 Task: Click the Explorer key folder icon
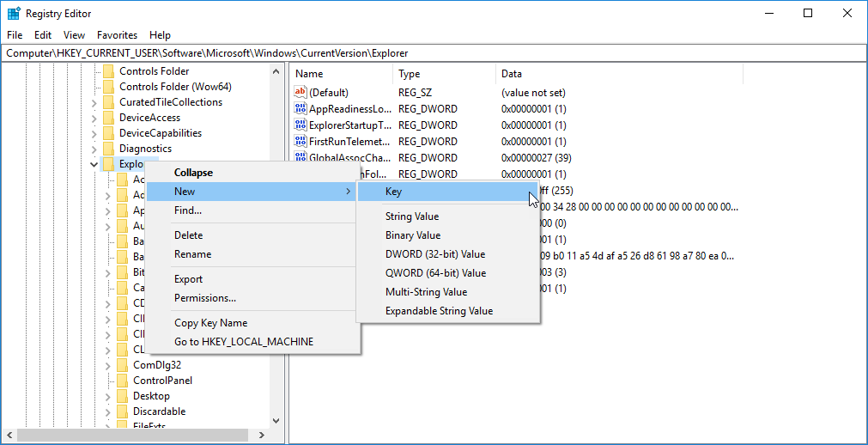(108, 164)
